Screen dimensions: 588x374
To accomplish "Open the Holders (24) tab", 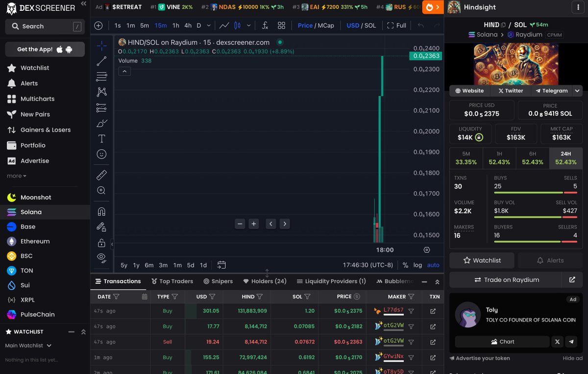I will point(264,281).
